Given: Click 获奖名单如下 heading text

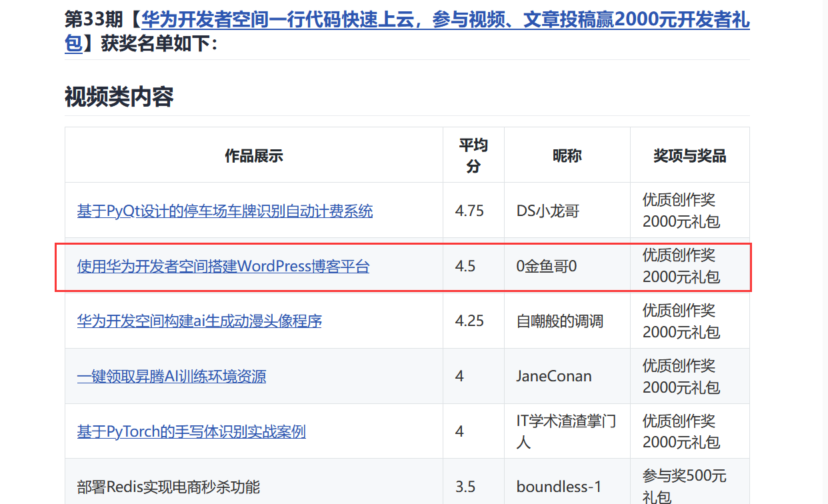Looking at the screenshot, I should (x=159, y=44).
